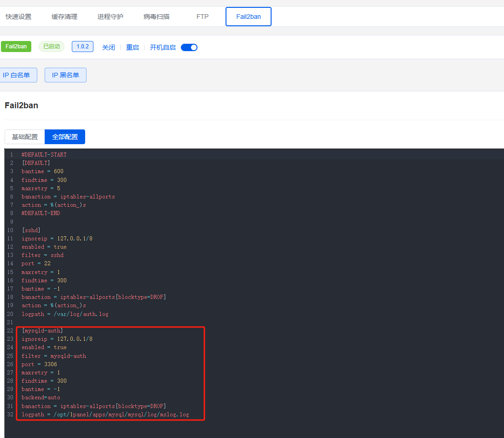Click the backend=auto line
Viewport: 504px width, 438px height.
point(41,398)
